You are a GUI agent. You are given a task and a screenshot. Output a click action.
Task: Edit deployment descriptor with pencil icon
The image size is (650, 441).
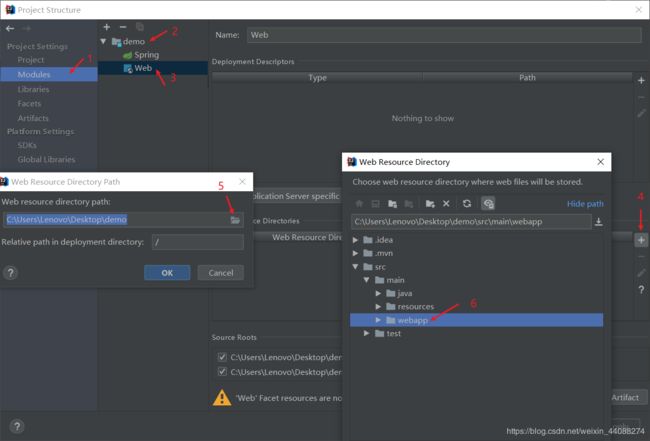click(x=641, y=113)
